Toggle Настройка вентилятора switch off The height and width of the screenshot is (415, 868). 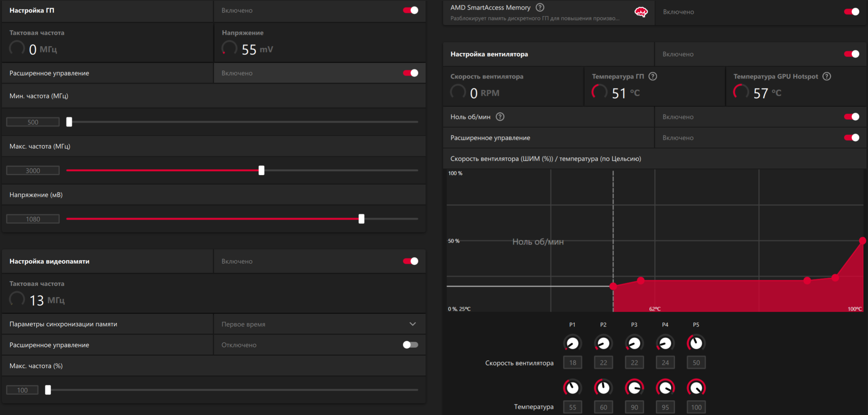pyautogui.click(x=851, y=54)
